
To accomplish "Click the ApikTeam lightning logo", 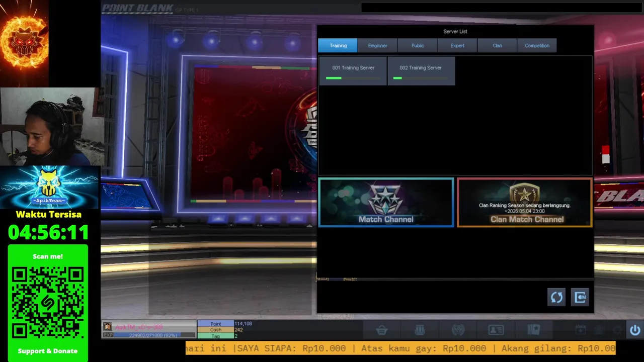I will coord(49,187).
